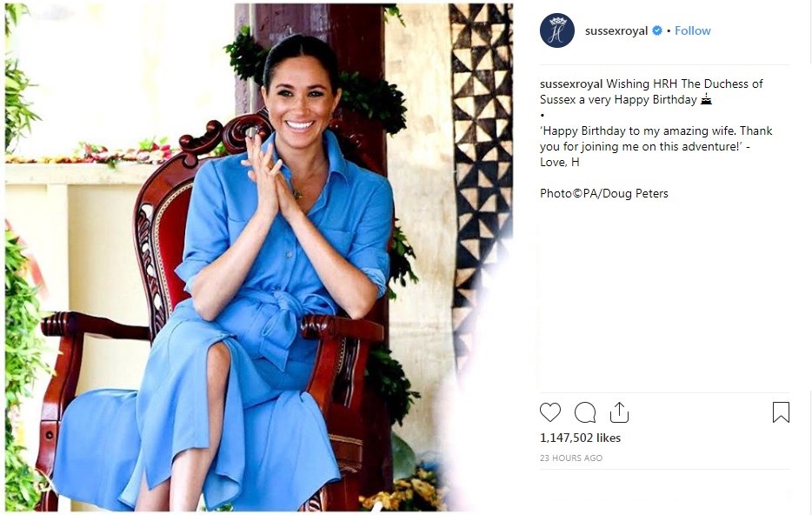This screenshot has width=812, height=515.
Task: Open the 23 HOURS AGO timestamp
Action: [571, 458]
